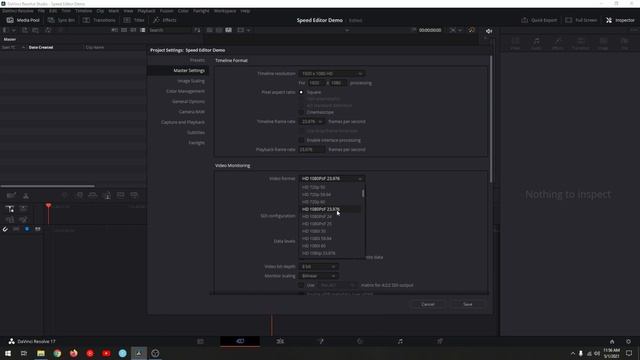Open Chrome from the taskbar

[57, 353]
